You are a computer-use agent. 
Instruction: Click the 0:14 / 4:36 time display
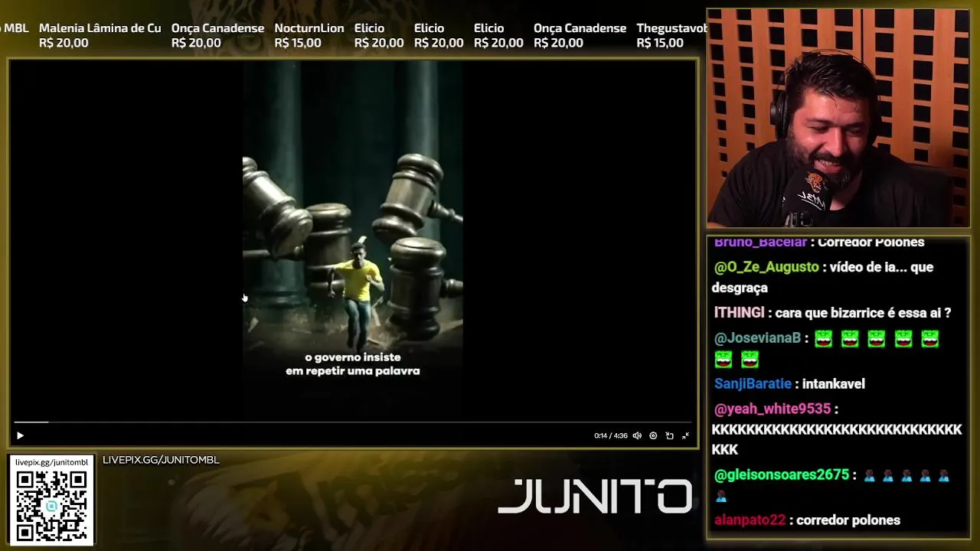coord(610,435)
